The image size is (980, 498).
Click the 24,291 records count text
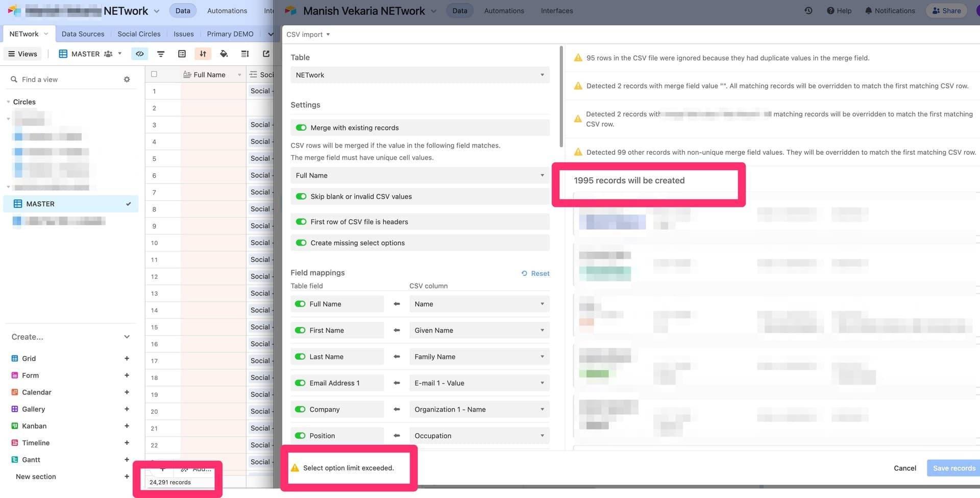[170, 482]
